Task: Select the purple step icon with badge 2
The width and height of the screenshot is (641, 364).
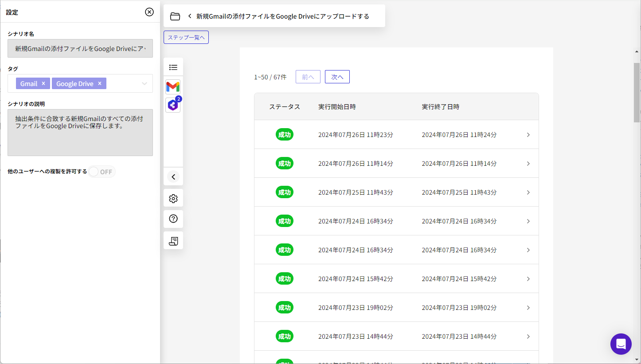Action: pyautogui.click(x=173, y=105)
